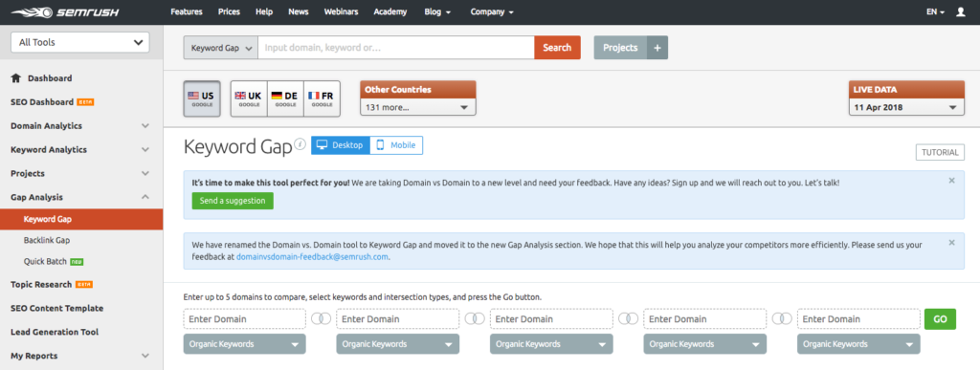Click the second Enter Domain field

point(397,318)
